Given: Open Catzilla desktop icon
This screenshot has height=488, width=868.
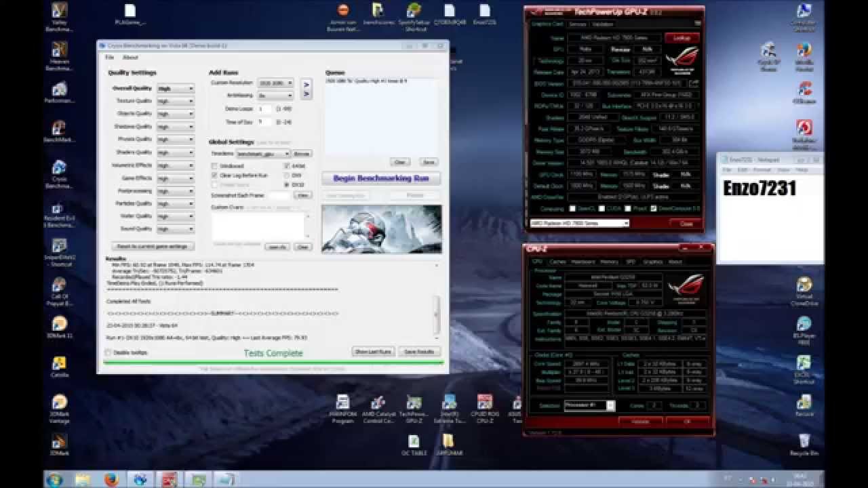Looking at the screenshot, I should (60, 366).
